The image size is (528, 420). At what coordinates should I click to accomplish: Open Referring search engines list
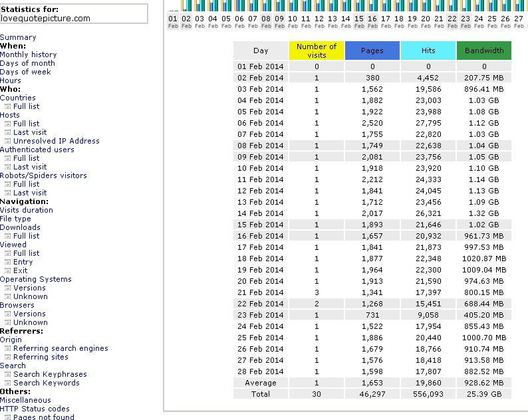click(61, 348)
